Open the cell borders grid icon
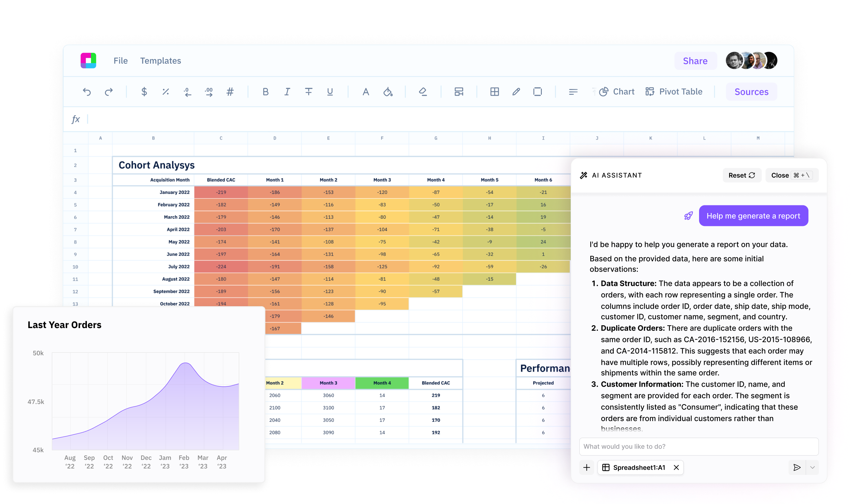This screenshot has height=504, width=856. (x=494, y=92)
